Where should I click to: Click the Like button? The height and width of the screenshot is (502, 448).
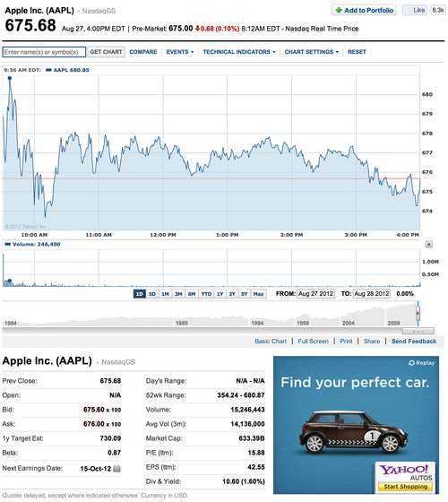[415, 10]
